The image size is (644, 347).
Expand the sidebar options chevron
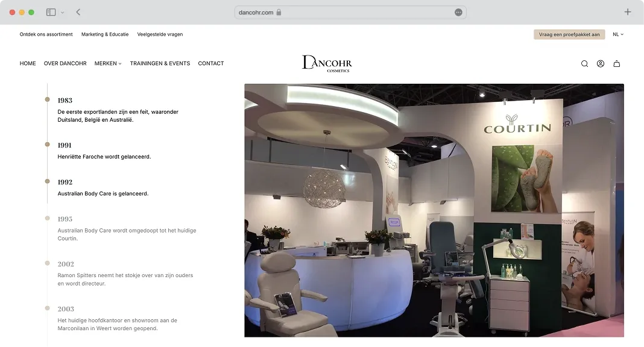63,13
